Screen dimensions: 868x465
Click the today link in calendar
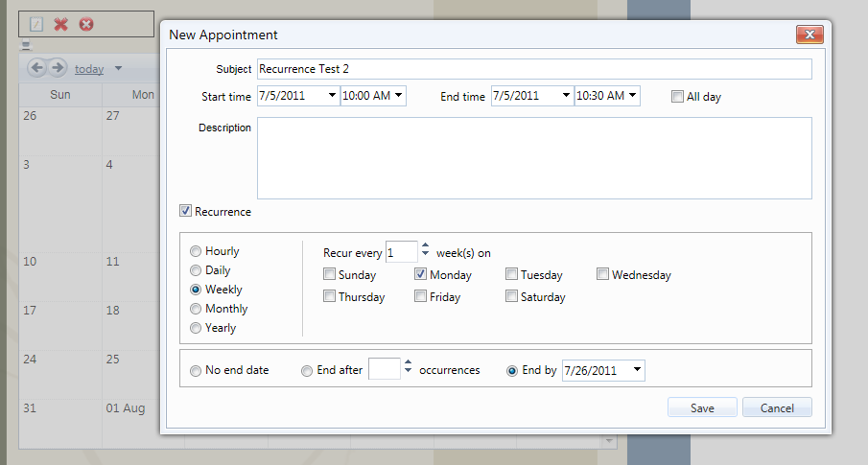click(x=89, y=69)
